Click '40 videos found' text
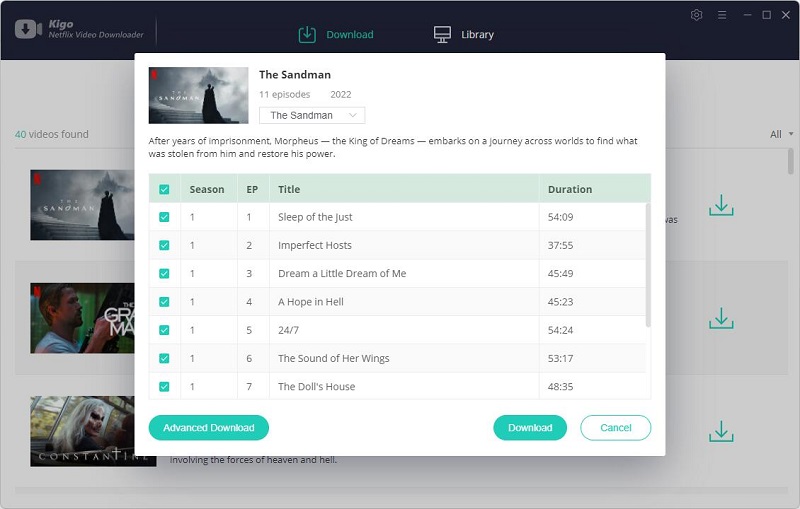Screen dimensions: 800x509 [52, 134]
